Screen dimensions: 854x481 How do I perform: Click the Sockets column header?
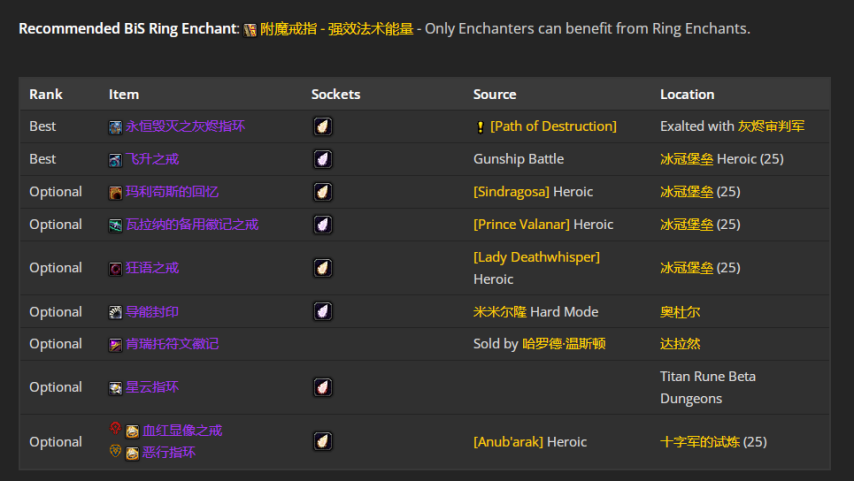(336, 94)
